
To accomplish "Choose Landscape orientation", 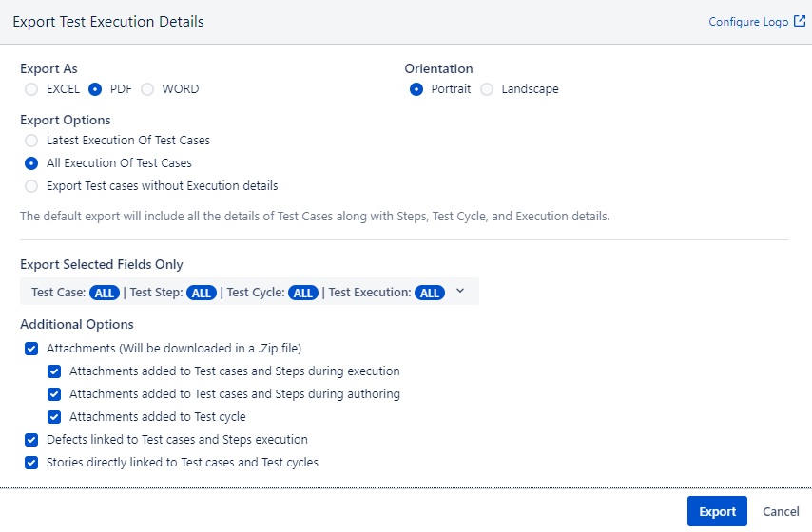I will tap(487, 89).
